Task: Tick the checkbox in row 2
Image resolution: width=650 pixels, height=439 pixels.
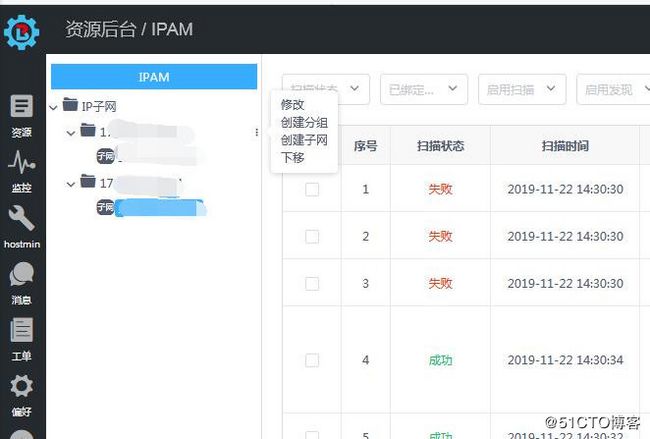Action: click(x=312, y=237)
